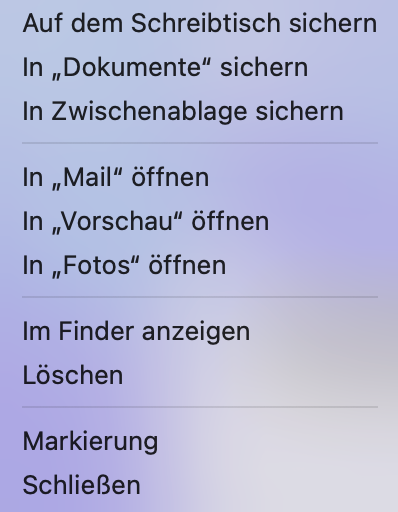
Task: Save screenshot to the Schreibtisch
Action: pos(199,23)
